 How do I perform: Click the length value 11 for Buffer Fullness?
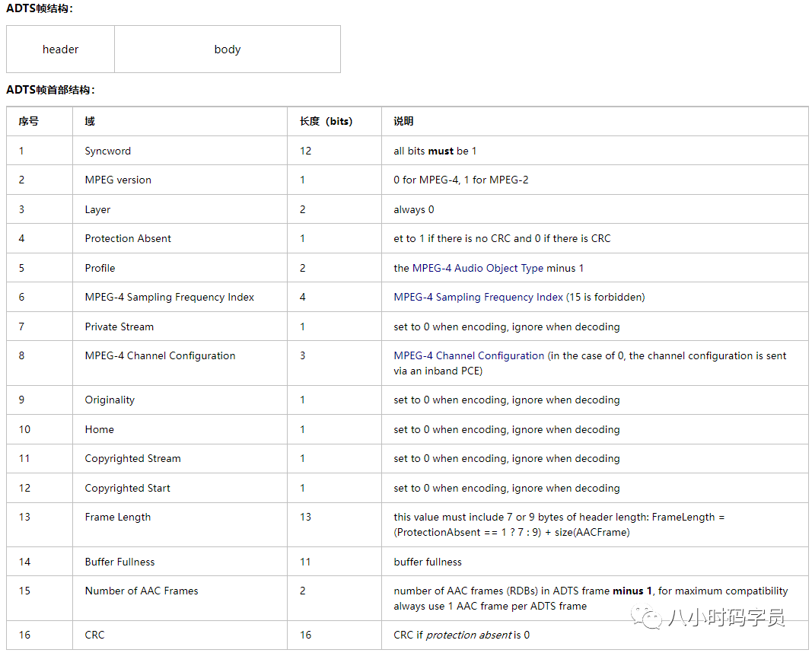(305, 562)
